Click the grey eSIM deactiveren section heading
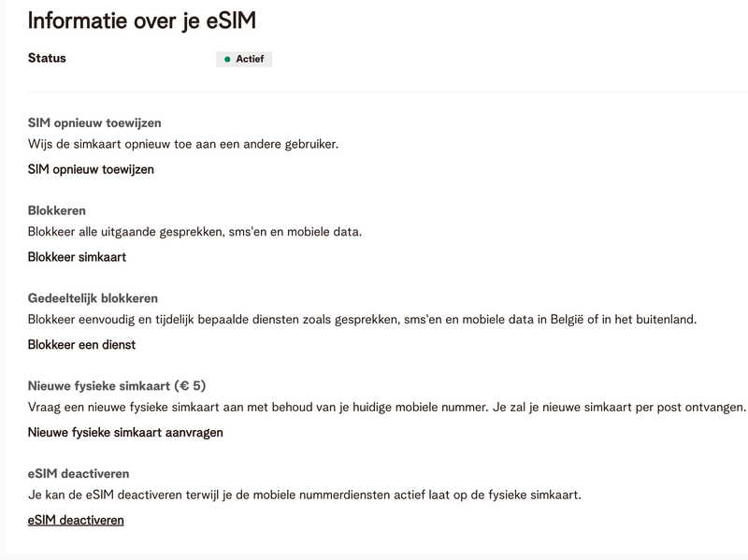This screenshot has width=748, height=560. [79, 474]
